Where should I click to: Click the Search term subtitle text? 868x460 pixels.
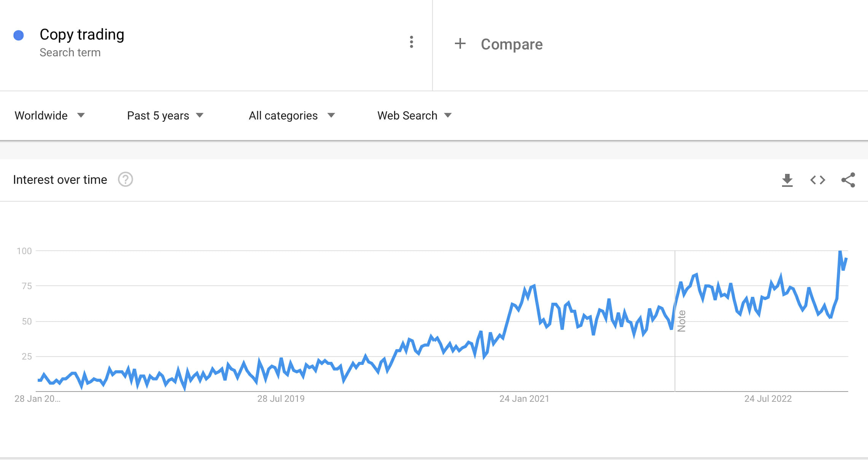tap(70, 53)
